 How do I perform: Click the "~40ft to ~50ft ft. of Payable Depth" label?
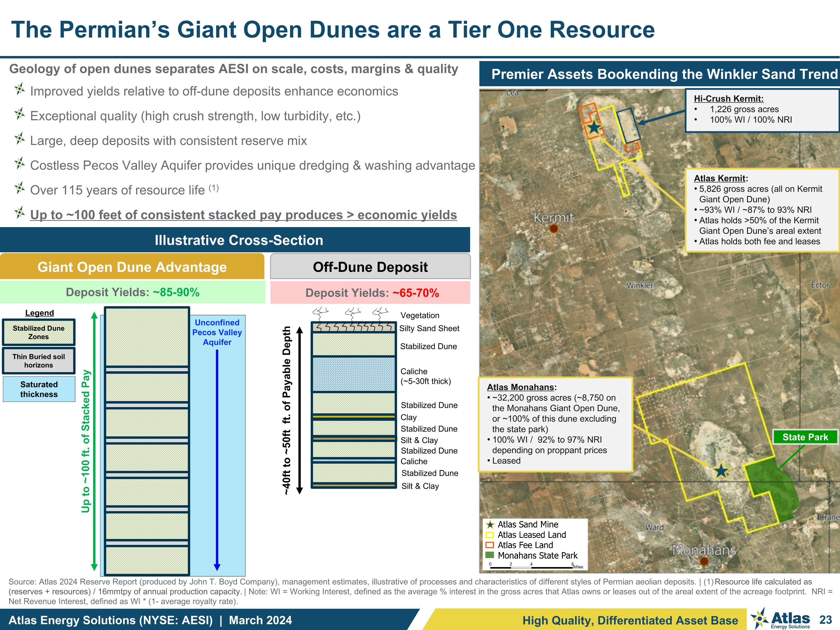[287, 410]
